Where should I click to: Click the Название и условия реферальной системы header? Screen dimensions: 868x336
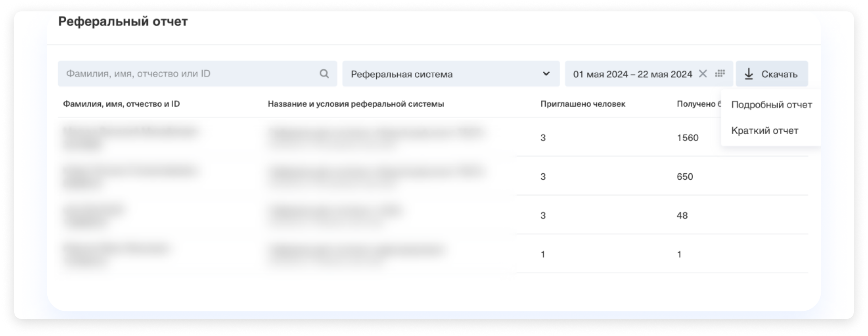tap(356, 104)
